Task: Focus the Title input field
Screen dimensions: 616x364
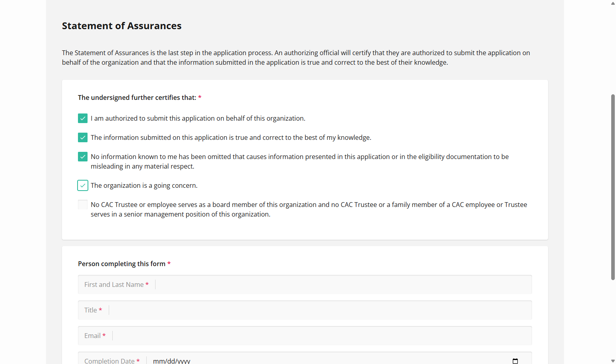Action: point(305,310)
